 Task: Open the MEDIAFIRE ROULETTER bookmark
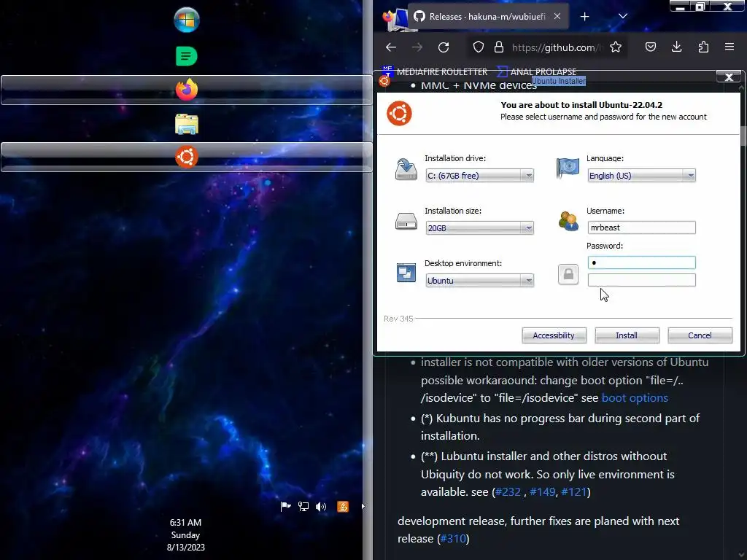[435, 72]
